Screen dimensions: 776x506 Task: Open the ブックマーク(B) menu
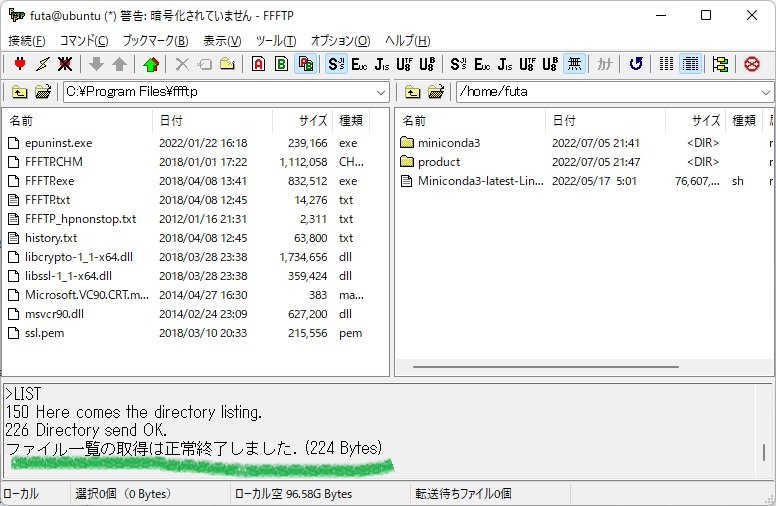[x=155, y=41]
